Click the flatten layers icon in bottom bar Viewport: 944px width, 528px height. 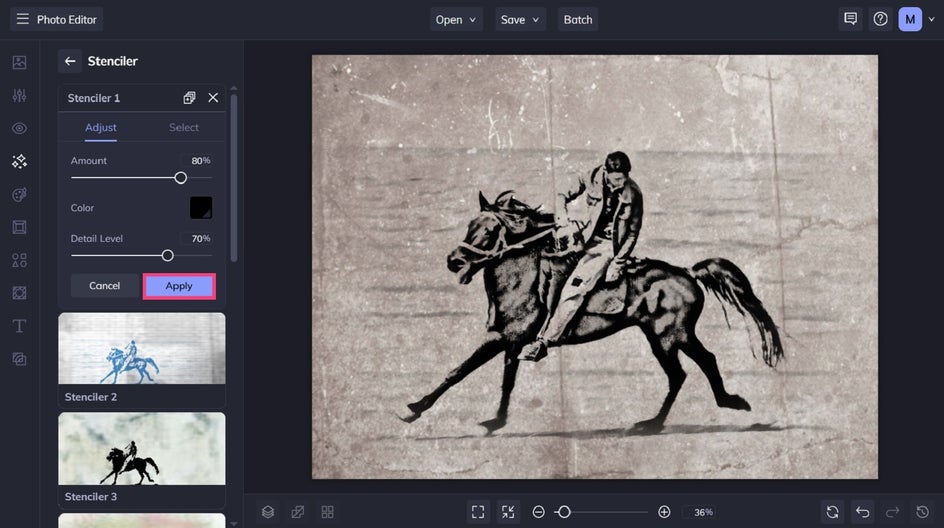[297, 512]
